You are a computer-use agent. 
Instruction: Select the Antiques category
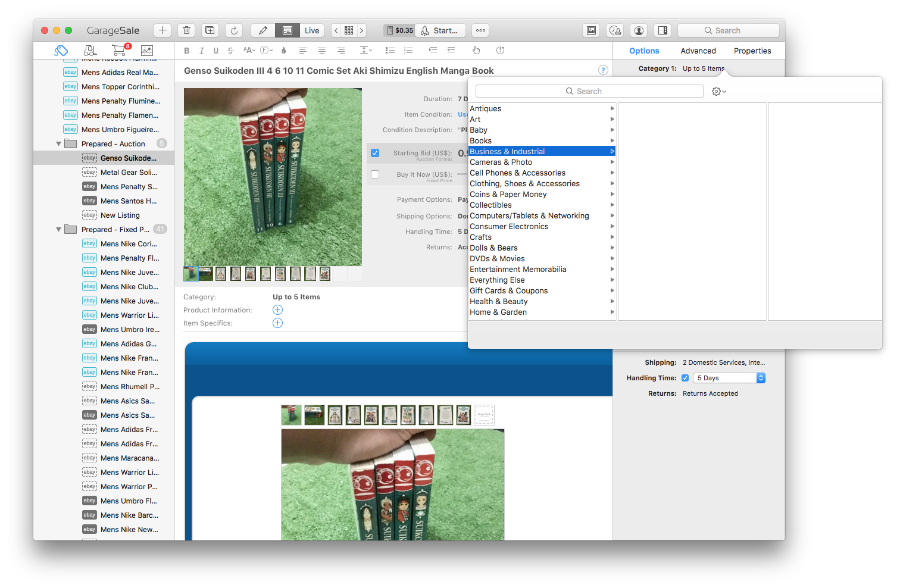coord(542,109)
